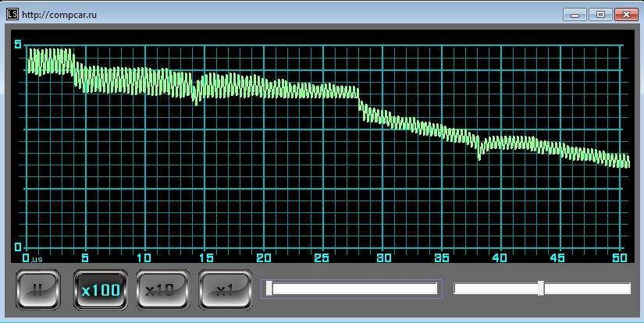Click the LS application icon in title bar
Viewport: 644px width, 323px height.
(12, 14)
